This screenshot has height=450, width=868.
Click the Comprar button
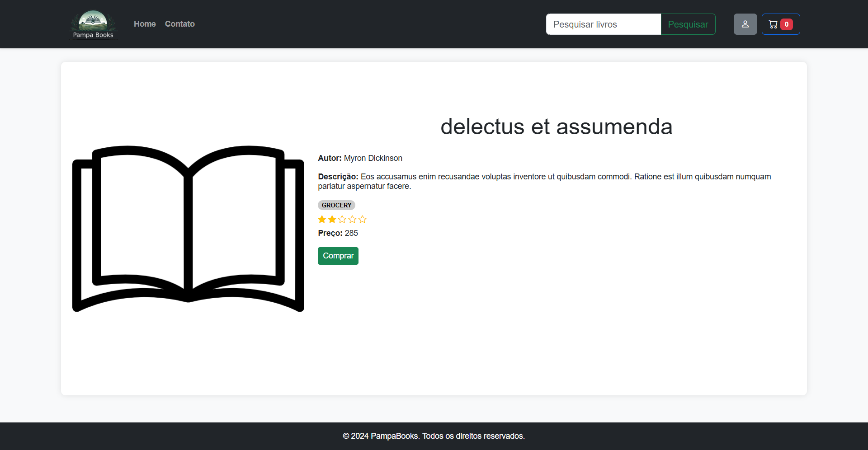338,256
